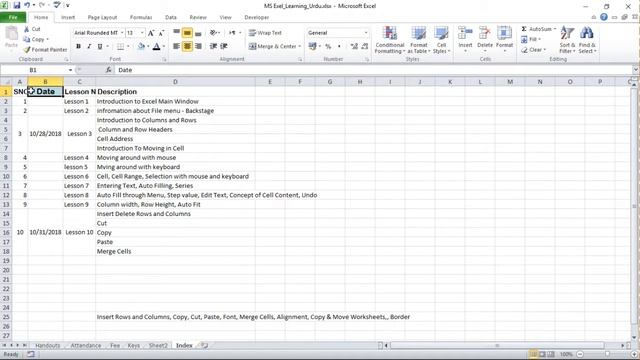The image size is (640, 360).
Task: Click the Format as Table icon
Action: [x=418, y=33]
